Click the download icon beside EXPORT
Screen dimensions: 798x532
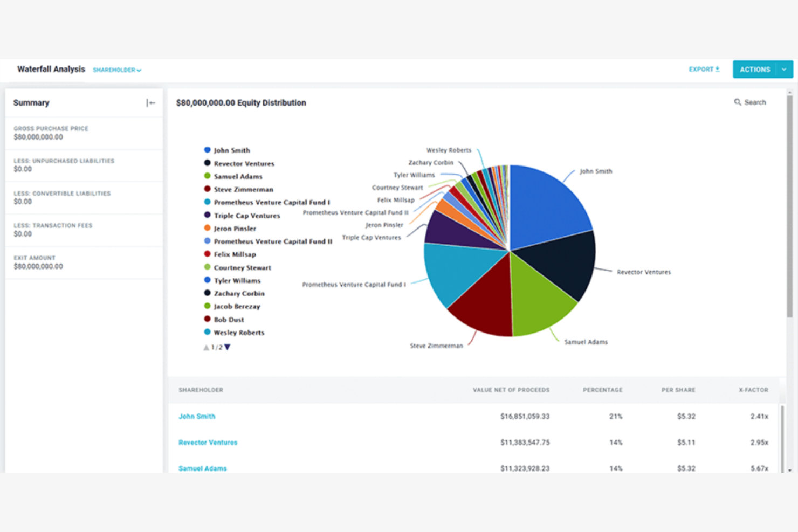pos(718,68)
